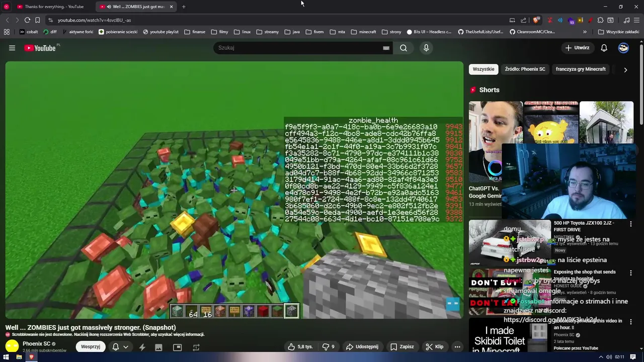Toggle the picture-in-picture icon under video
Image resolution: width=644 pixels, height=362 pixels.
[x=177, y=347]
